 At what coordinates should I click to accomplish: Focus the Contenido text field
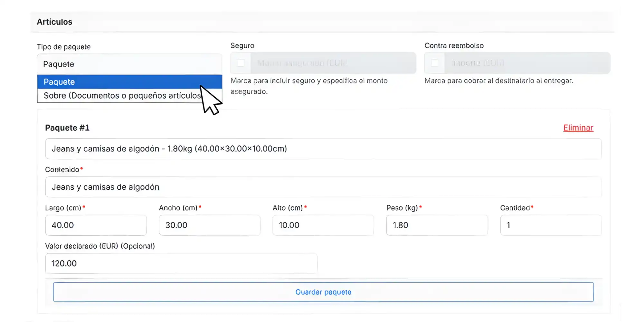pyautogui.click(x=323, y=187)
